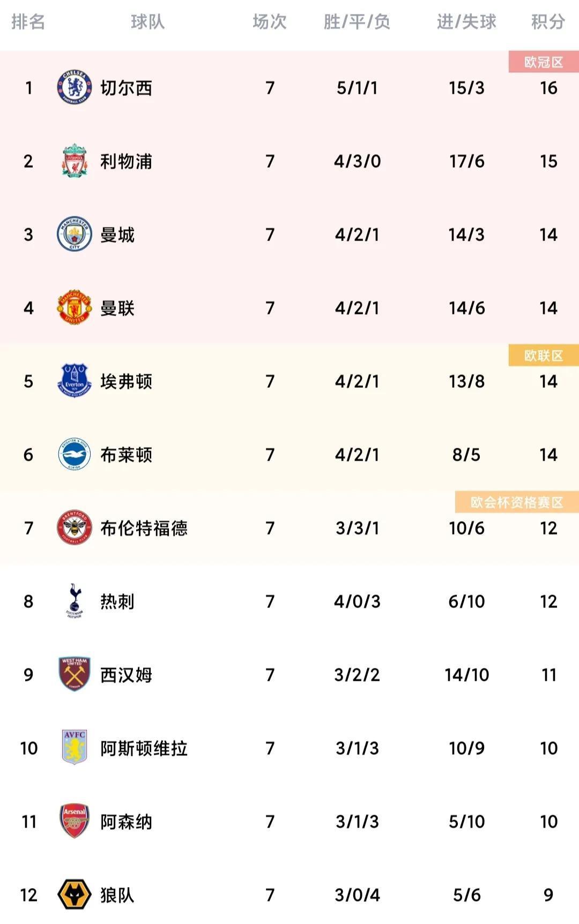The image size is (579, 924).
Task: Click the Brighton club crest
Action: point(75,454)
